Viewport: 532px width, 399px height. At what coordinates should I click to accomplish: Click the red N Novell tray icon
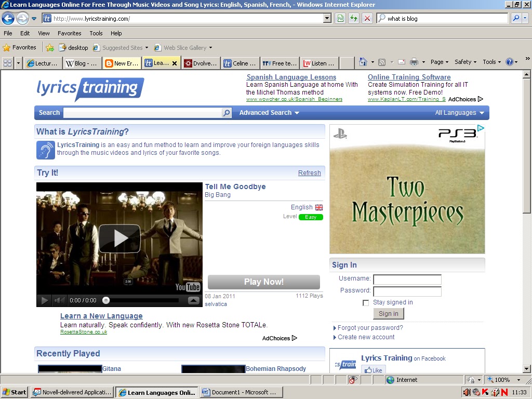point(504,392)
